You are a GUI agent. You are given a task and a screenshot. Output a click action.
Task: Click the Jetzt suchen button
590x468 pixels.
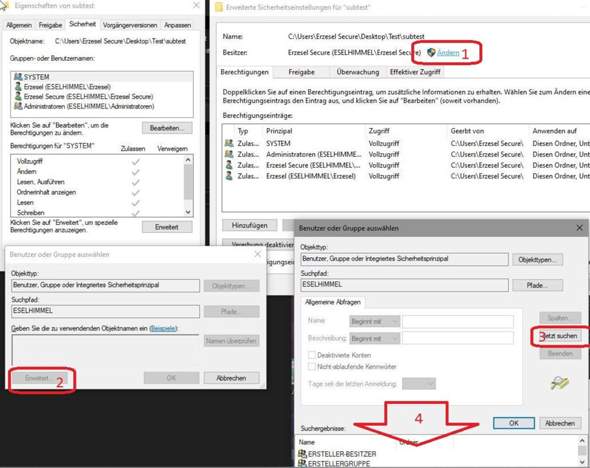558,336
